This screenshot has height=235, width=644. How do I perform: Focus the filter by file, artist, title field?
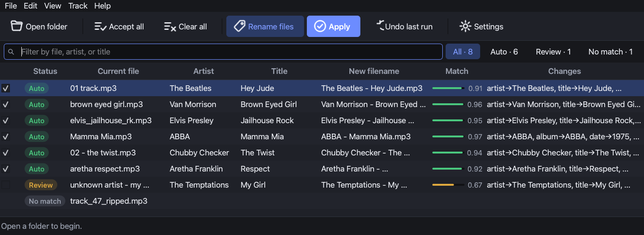point(223,52)
